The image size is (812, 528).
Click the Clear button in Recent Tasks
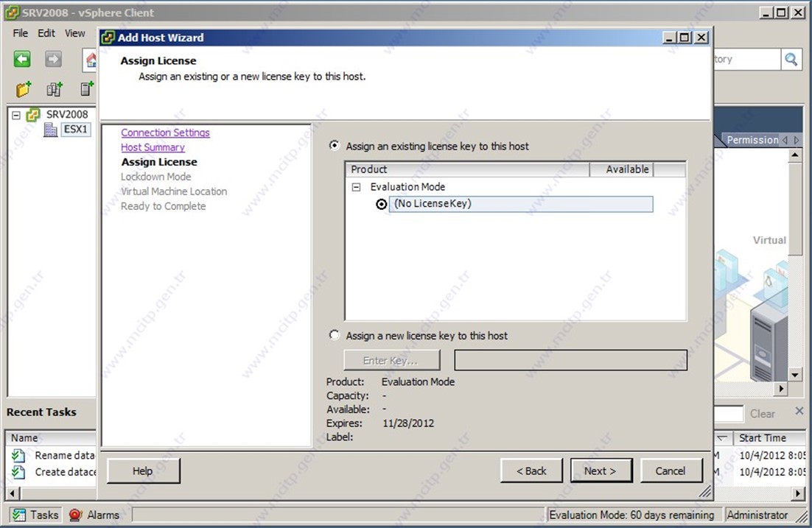coord(763,414)
